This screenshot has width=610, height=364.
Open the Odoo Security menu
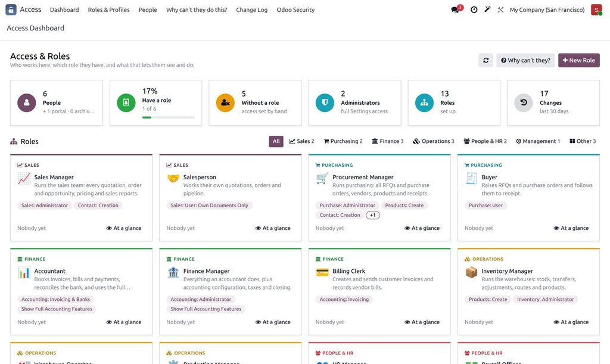[295, 10]
